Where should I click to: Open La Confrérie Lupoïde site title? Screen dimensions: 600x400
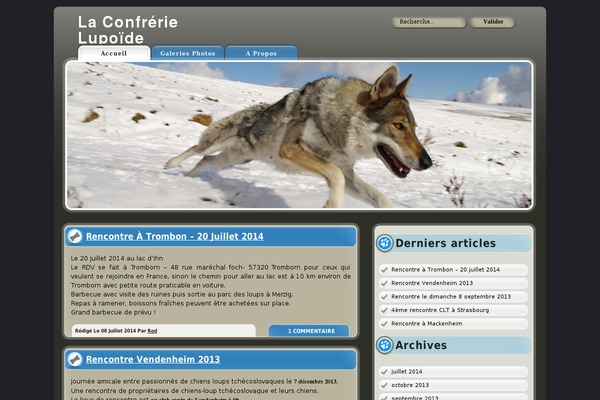click(x=128, y=29)
